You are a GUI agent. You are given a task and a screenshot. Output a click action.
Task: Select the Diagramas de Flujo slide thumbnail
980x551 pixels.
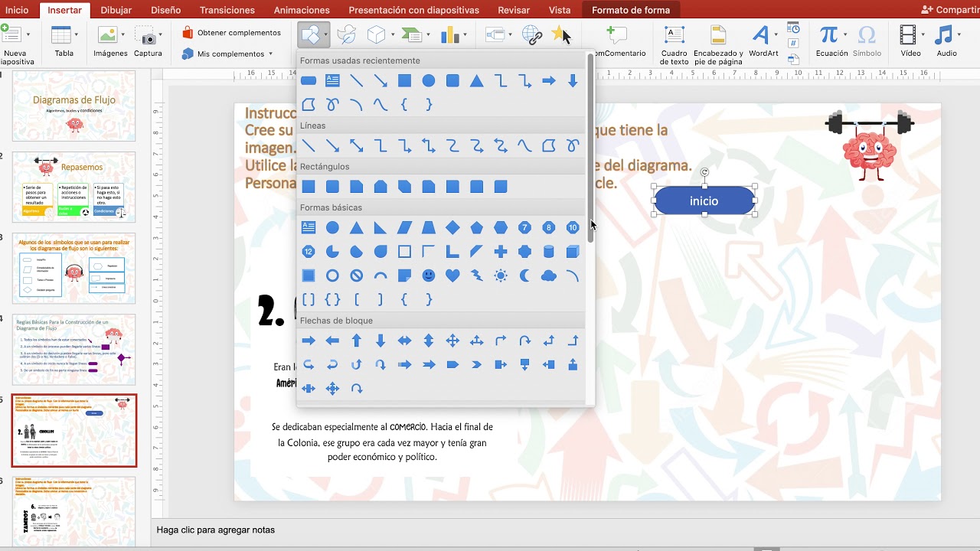73,106
